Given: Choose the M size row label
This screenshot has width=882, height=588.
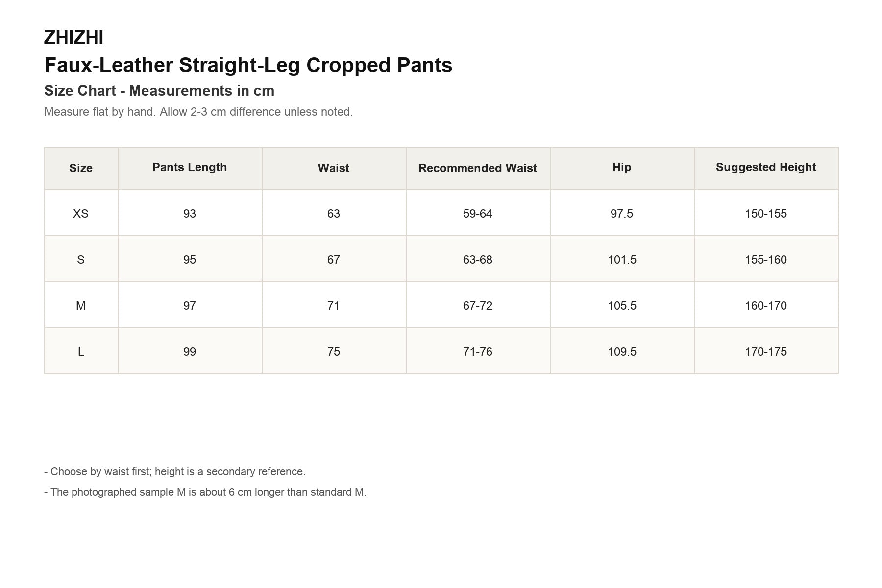Looking at the screenshot, I should tap(81, 306).
